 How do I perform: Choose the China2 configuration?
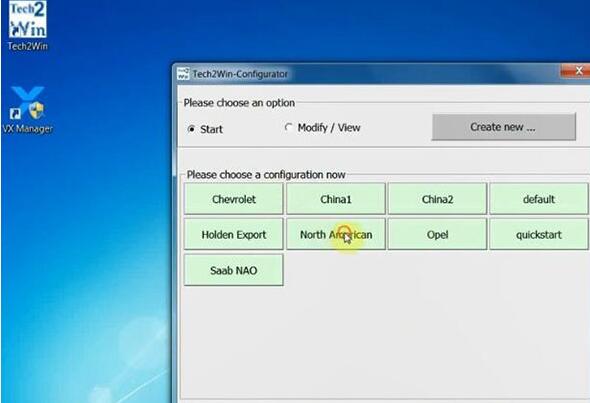coord(437,199)
